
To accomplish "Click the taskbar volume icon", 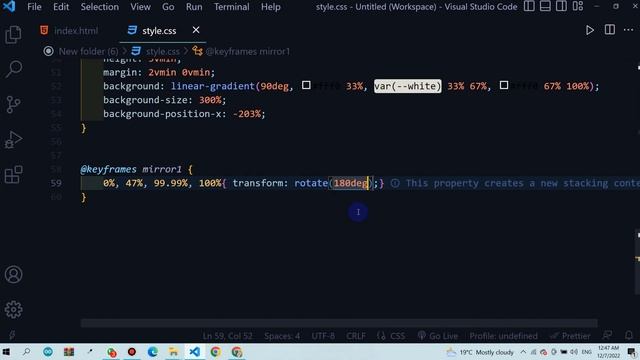I will (574, 352).
